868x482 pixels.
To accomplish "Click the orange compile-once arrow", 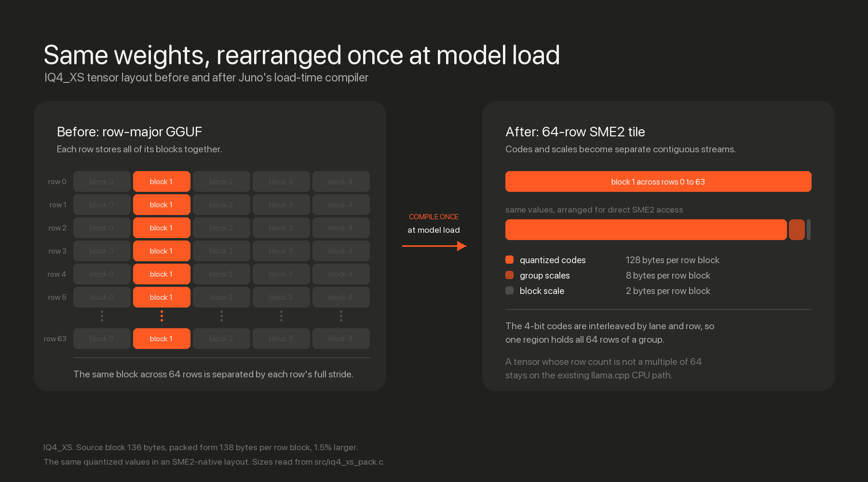I will point(434,246).
